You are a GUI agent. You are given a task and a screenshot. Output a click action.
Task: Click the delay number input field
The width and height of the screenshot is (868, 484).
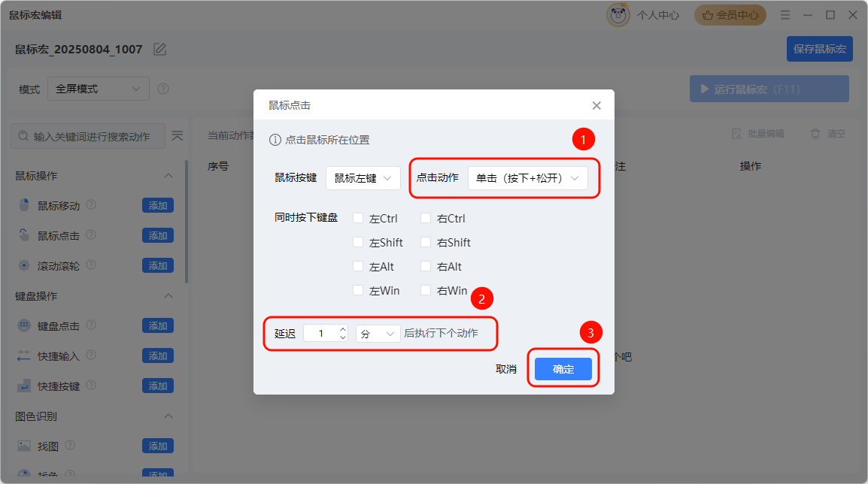click(x=321, y=334)
